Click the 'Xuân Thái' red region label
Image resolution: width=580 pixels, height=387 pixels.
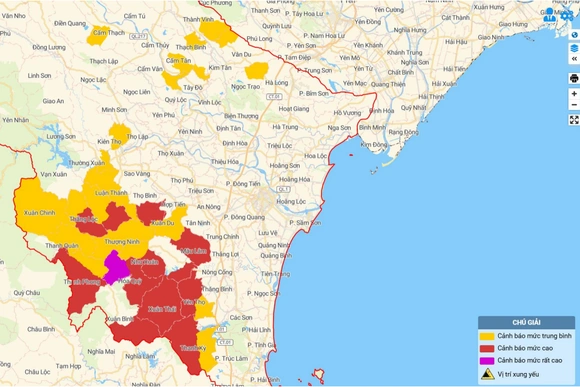162,309
